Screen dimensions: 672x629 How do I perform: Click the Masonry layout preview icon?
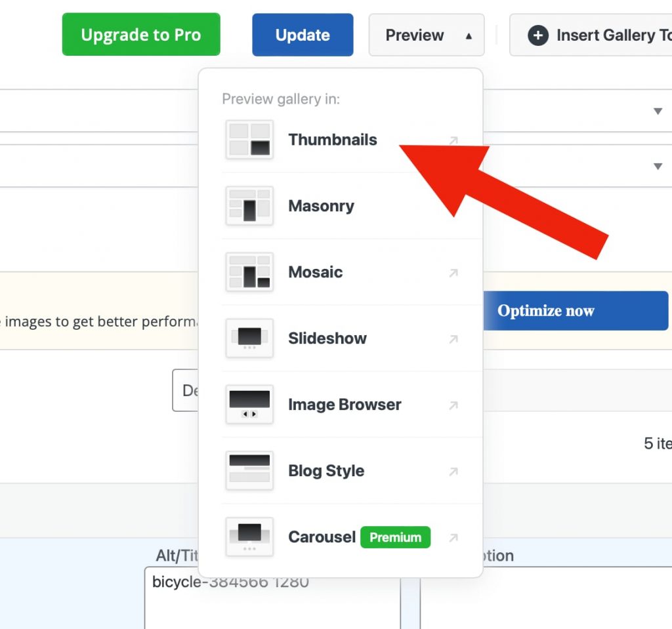point(249,206)
